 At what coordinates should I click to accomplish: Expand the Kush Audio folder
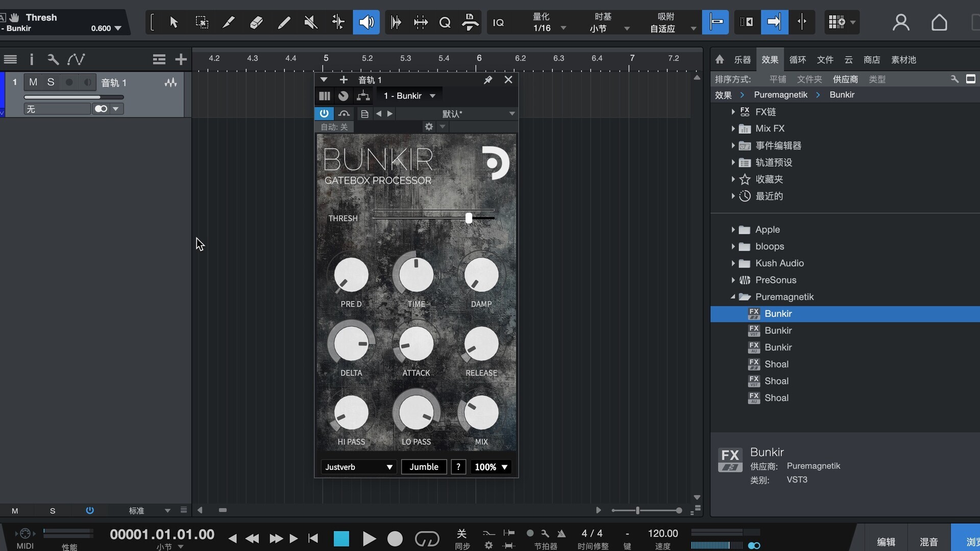733,263
